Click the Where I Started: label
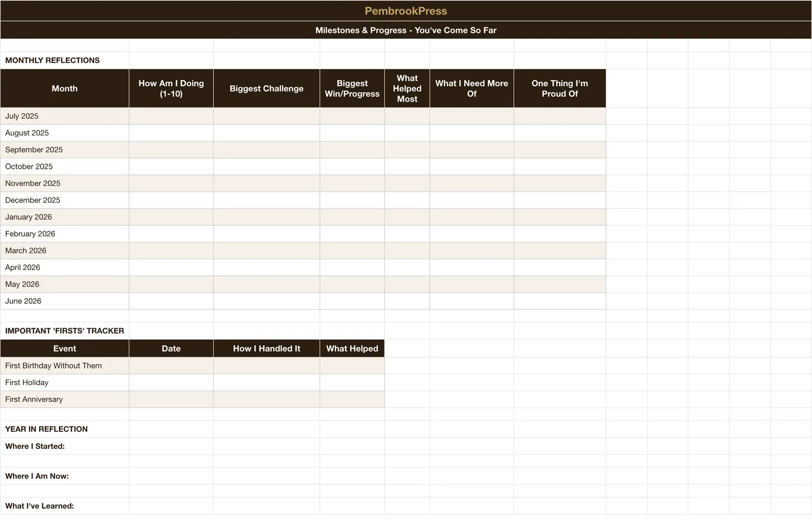The image size is (812, 522). pos(35,446)
